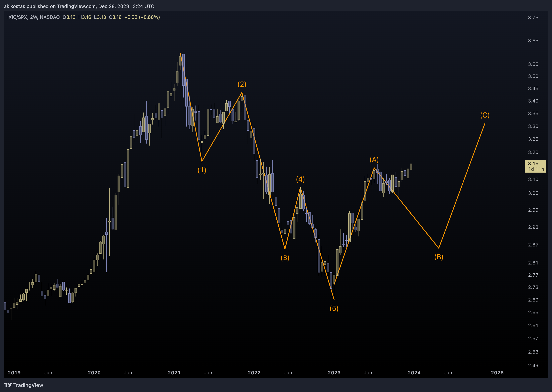Image resolution: width=552 pixels, height=392 pixels.
Task: Click the Jun label between 2020 and 2021
Action: click(128, 373)
